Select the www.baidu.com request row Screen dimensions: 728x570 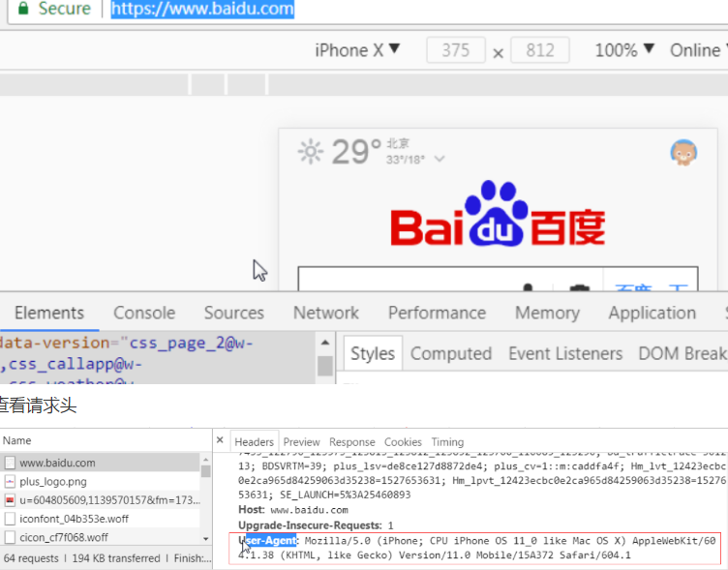[x=101, y=463]
